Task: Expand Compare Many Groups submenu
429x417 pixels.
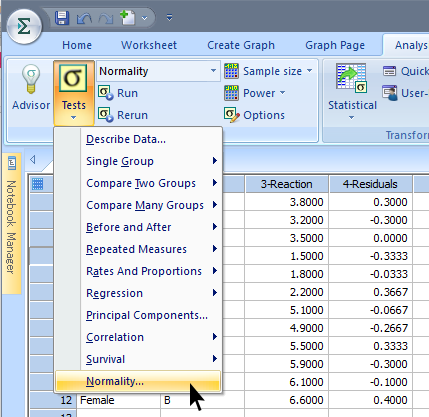Action: coord(138,205)
